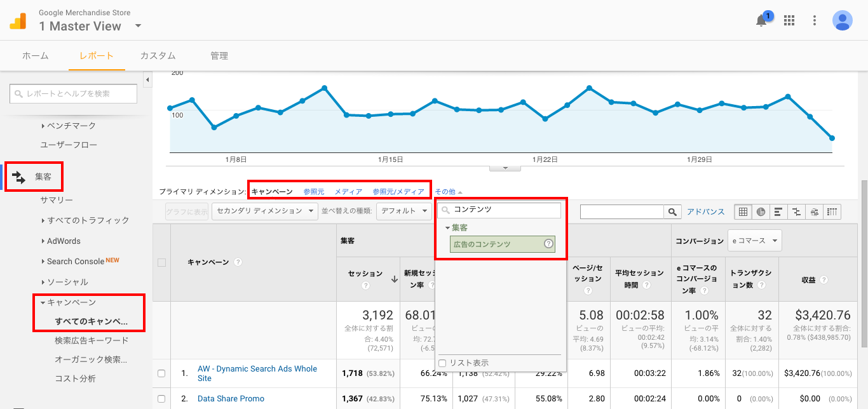Viewport: 868px width, 409px height.
Task: Open コスト分析 report
Action: [75, 379]
